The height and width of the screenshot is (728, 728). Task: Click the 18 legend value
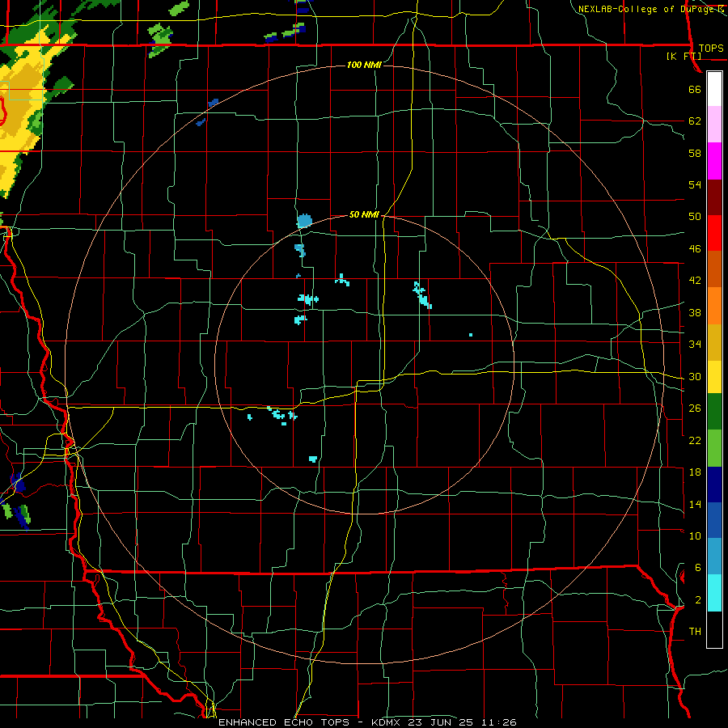pos(695,472)
